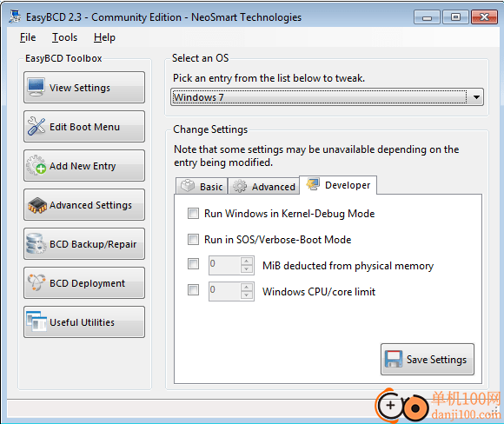Click the BCD Backup/Repair database icon
Image resolution: width=504 pixels, height=424 pixels.
tap(36, 243)
